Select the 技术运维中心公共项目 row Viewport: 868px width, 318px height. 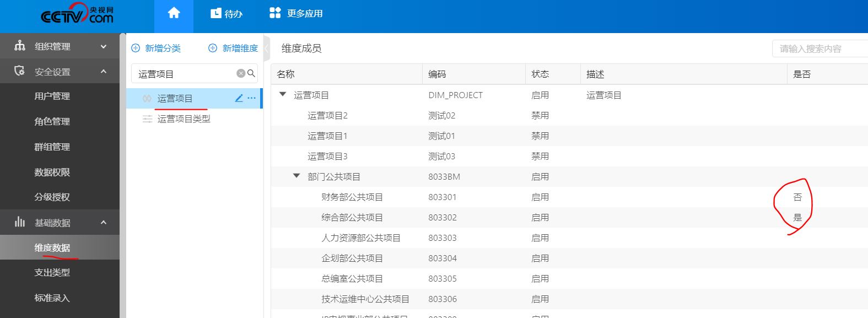click(x=569, y=299)
